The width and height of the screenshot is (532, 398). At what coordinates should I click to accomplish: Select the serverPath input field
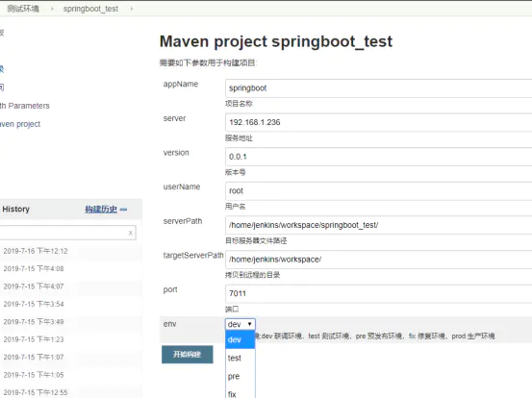click(378, 225)
